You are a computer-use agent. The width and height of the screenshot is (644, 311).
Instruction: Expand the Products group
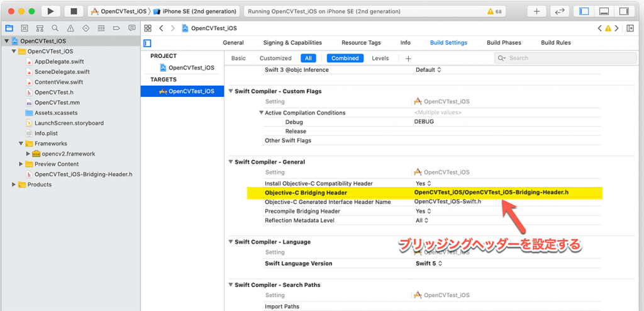[x=14, y=184]
